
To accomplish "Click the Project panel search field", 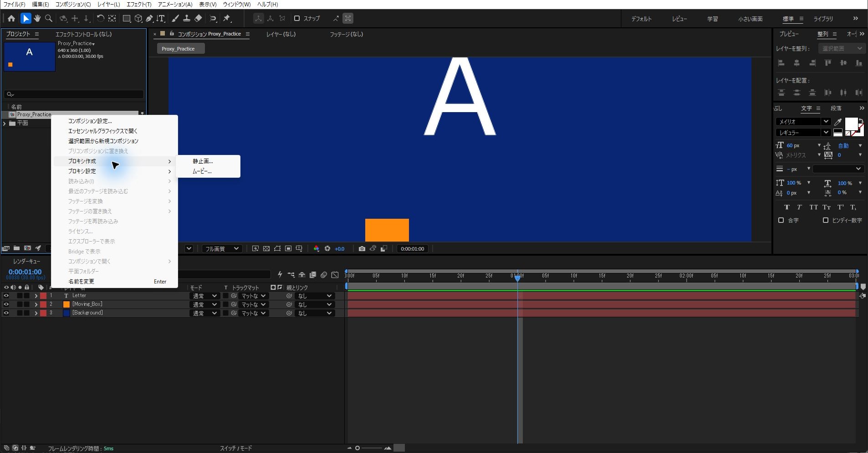I will tap(74, 94).
